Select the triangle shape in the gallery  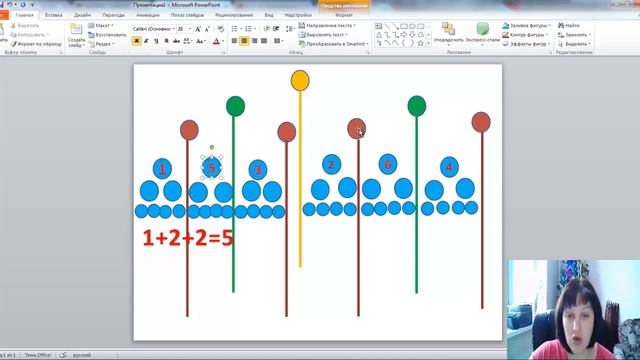pyautogui.click(x=379, y=35)
